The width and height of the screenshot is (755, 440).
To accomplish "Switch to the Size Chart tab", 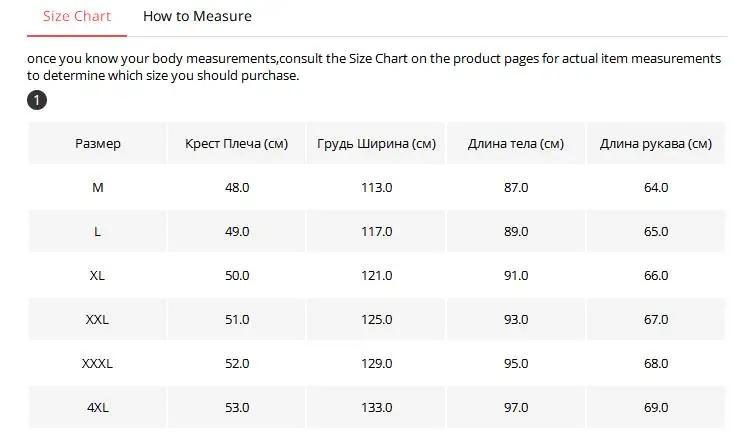I will tap(77, 16).
